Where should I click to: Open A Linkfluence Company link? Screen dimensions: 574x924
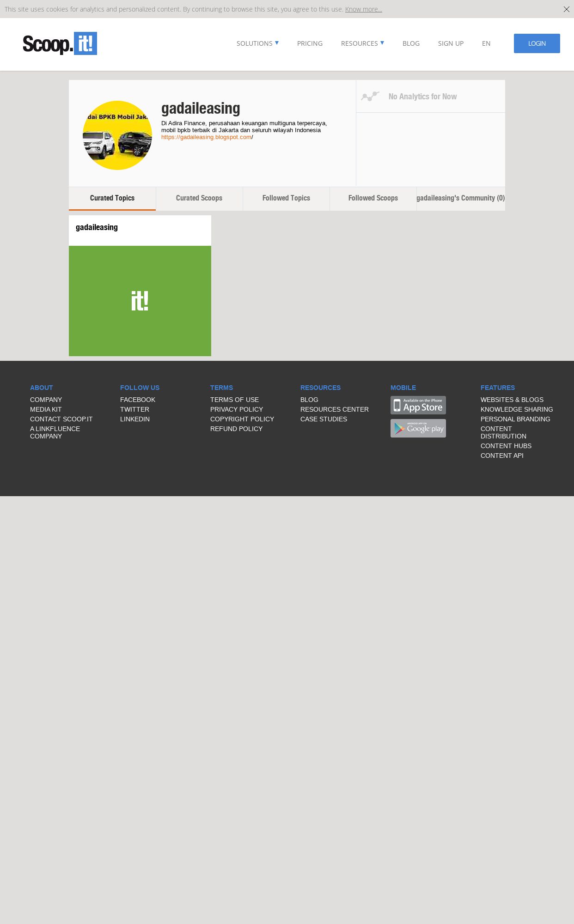coord(55,432)
